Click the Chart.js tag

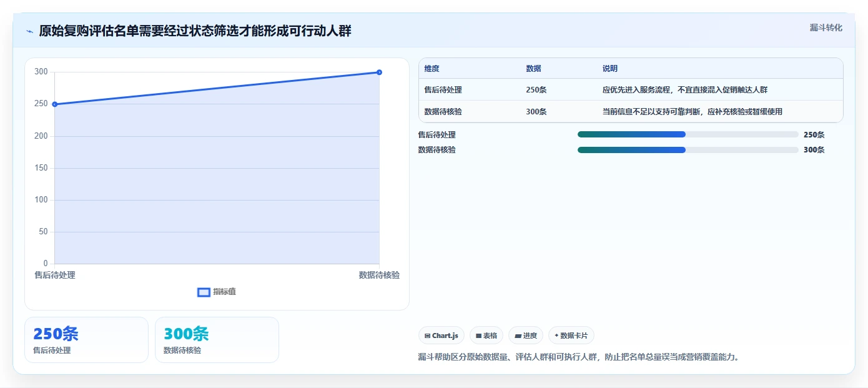click(441, 336)
